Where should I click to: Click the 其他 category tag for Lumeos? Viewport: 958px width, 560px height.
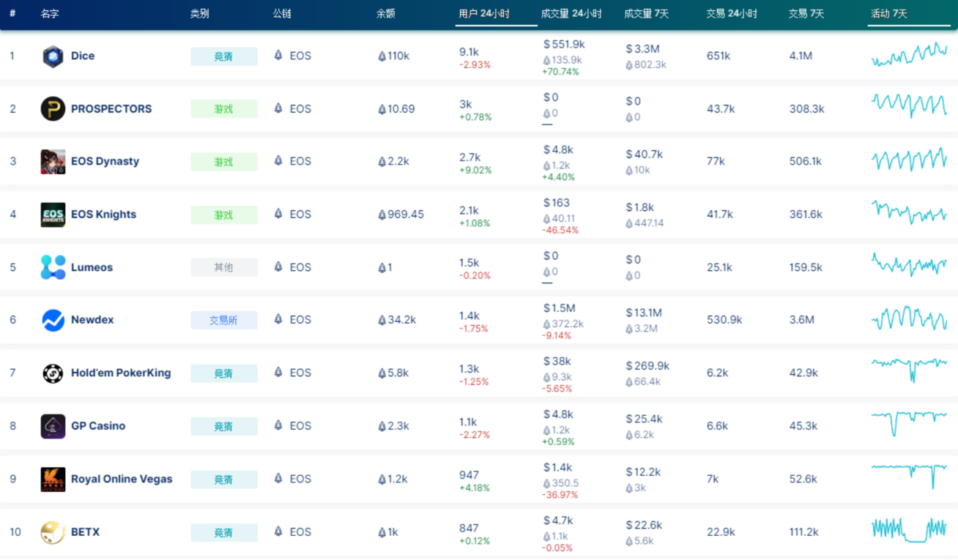224,267
